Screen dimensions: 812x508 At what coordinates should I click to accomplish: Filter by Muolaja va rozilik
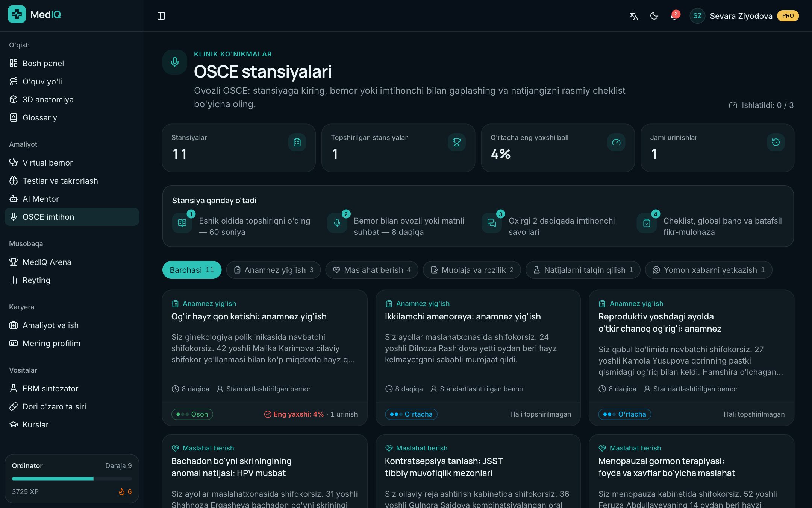pyautogui.click(x=472, y=270)
